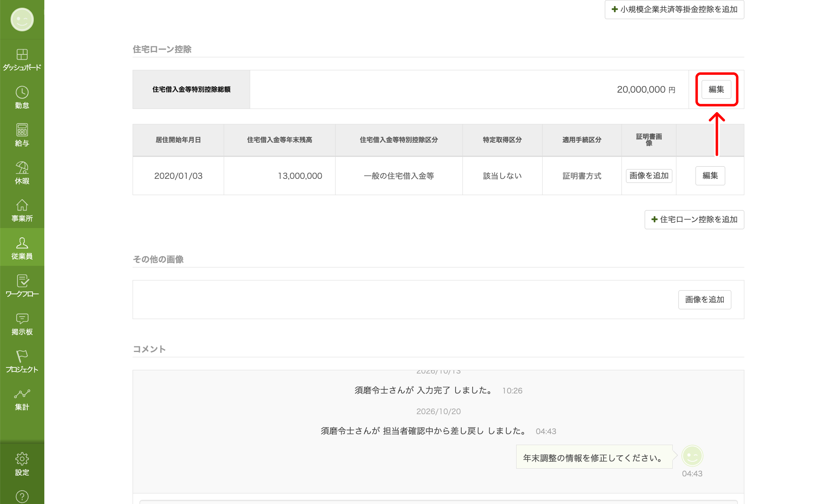Click the 一般の住宅借入金等 cell
Image resolution: width=833 pixels, height=504 pixels.
coord(399,176)
